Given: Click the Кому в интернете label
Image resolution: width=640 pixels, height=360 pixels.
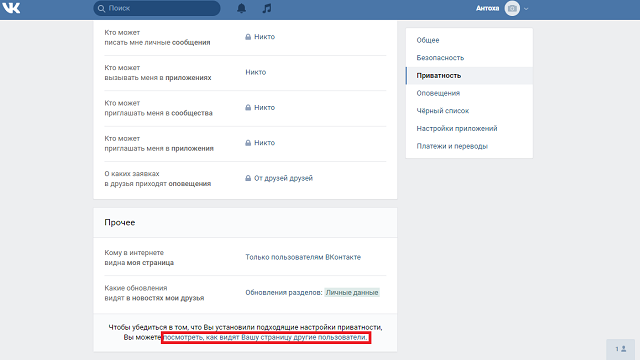Looking at the screenshot, I should pyautogui.click(x=139, y=258).
